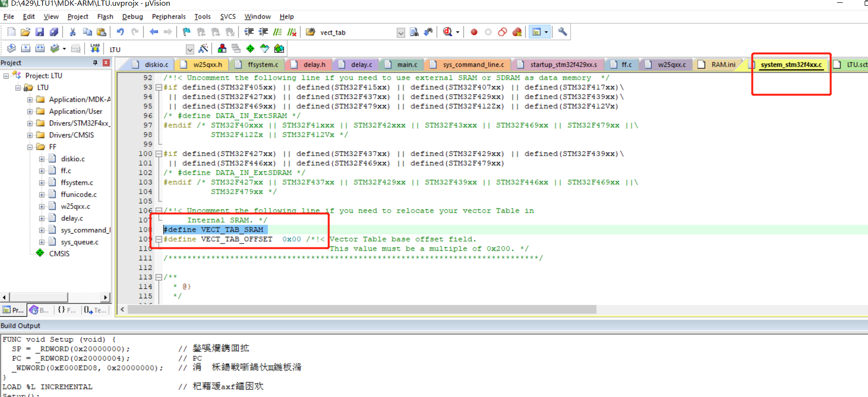The image size is (868, 397).
Task: Click the Copy icon
Action: tap(87, 32)
